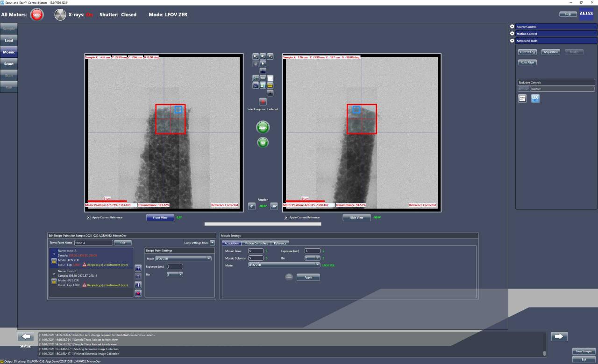
Task: Click the save image floppy disk icon
Action: tap(256, 85)
